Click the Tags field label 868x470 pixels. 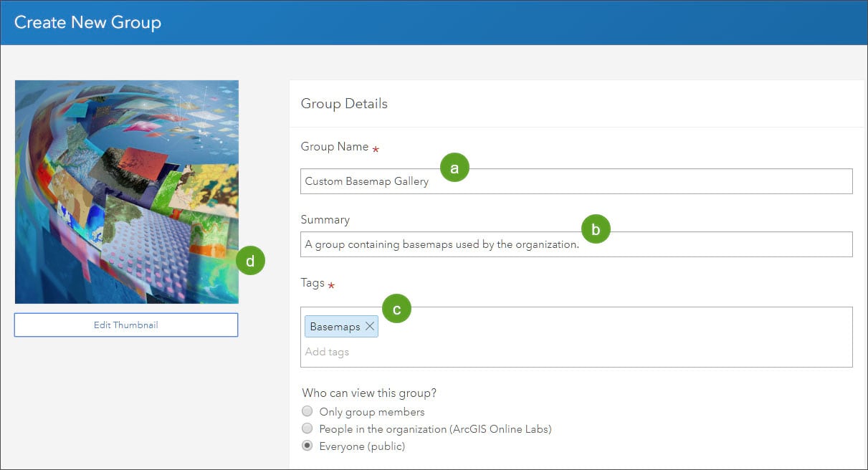(313, 283)
